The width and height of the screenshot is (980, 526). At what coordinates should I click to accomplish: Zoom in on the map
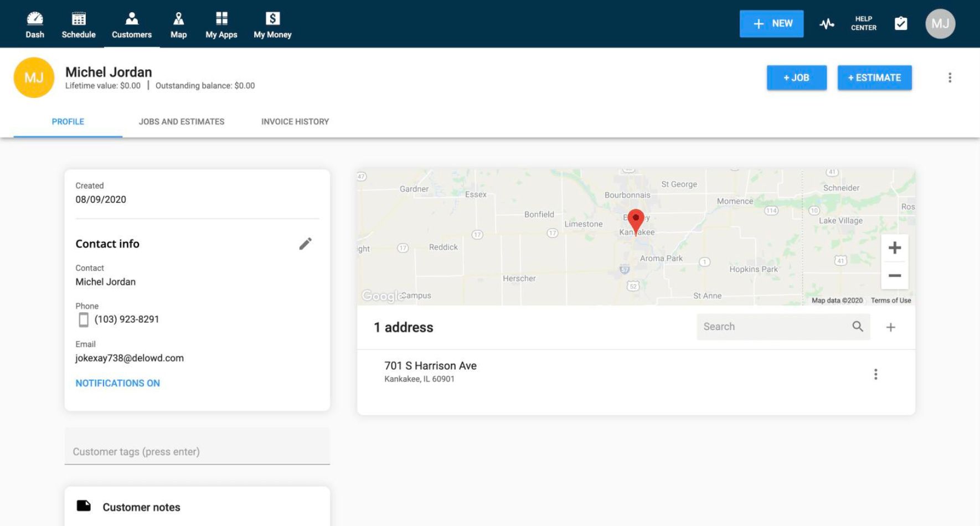click(x=894, y=247)
